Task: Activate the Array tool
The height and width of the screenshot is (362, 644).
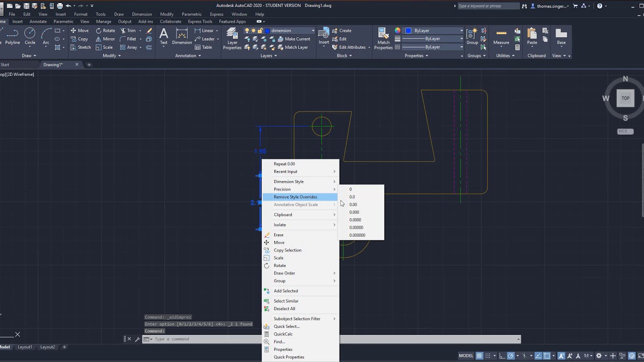Action: 129,47
